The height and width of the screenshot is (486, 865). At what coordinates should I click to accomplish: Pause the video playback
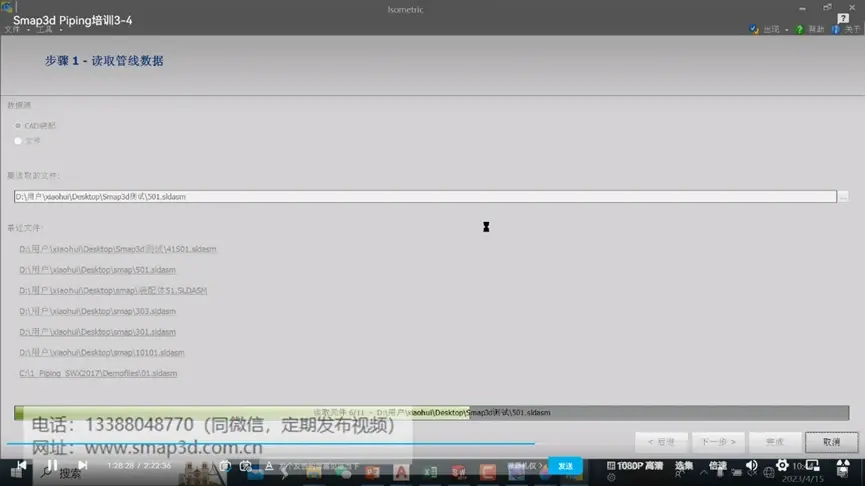52,466
